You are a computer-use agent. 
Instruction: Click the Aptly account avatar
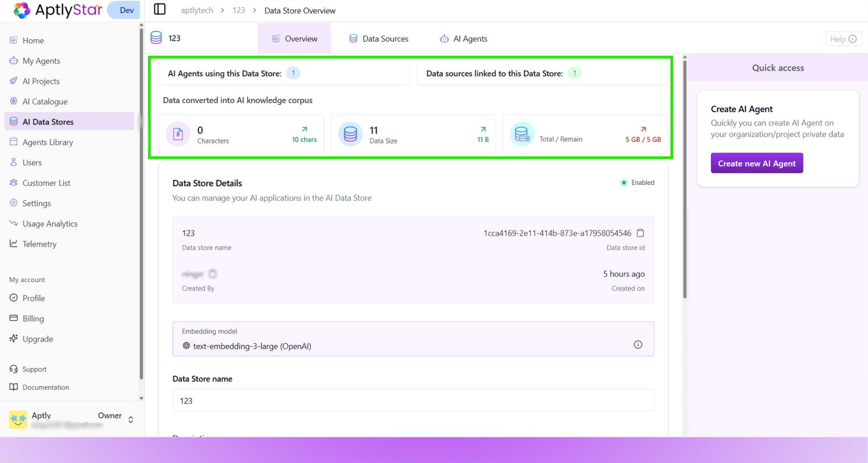[18, 420]
